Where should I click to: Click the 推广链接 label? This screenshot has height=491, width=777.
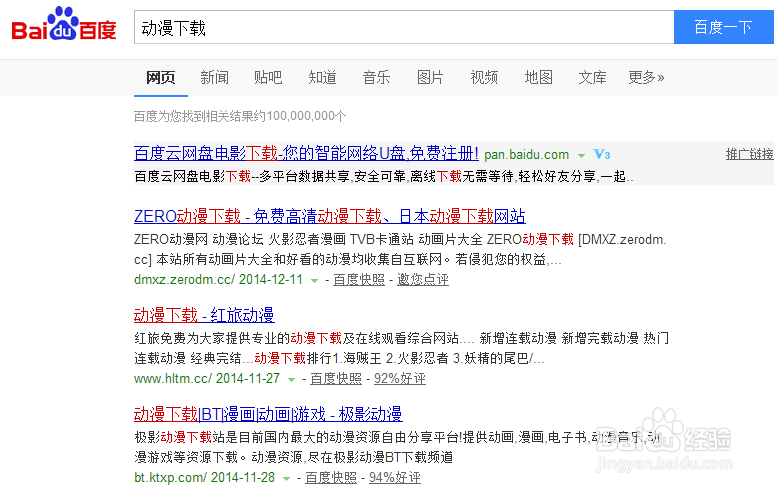pyautogui.click(x=749, y=154)
